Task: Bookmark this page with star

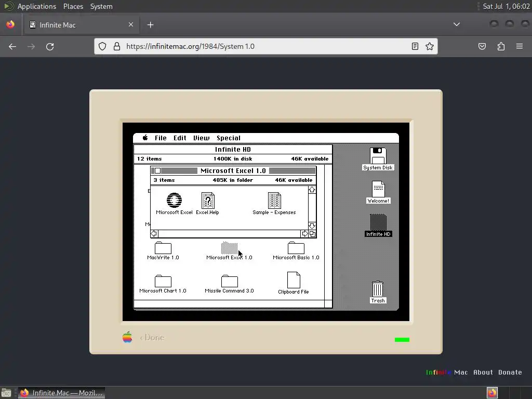Action: coord(430,46)
